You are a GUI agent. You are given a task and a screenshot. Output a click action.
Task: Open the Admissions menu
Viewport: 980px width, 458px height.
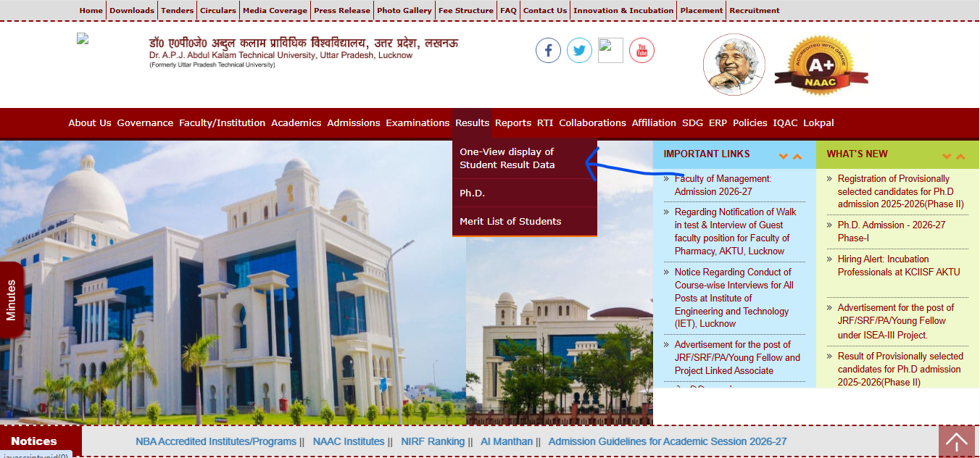354,122
